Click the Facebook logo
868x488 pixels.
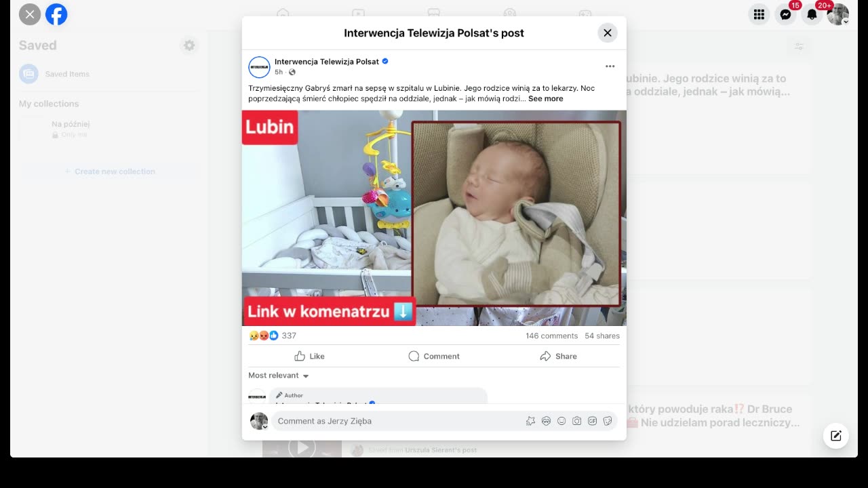[56, 14]
